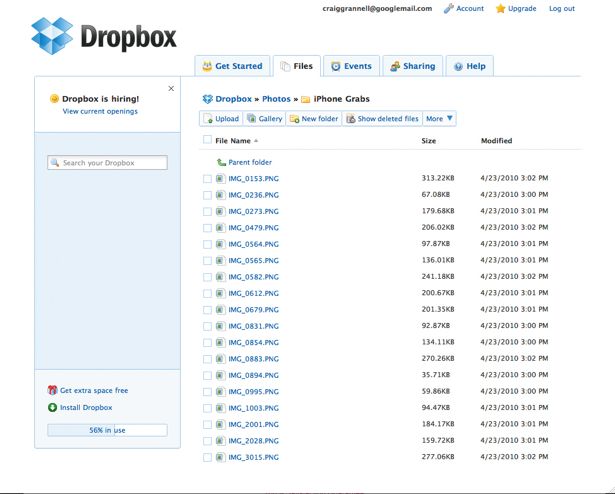Viewport: 615px width, 494px height.
Task: Click the file icon of IMG_0854.PNG
Action: point(220,343)
